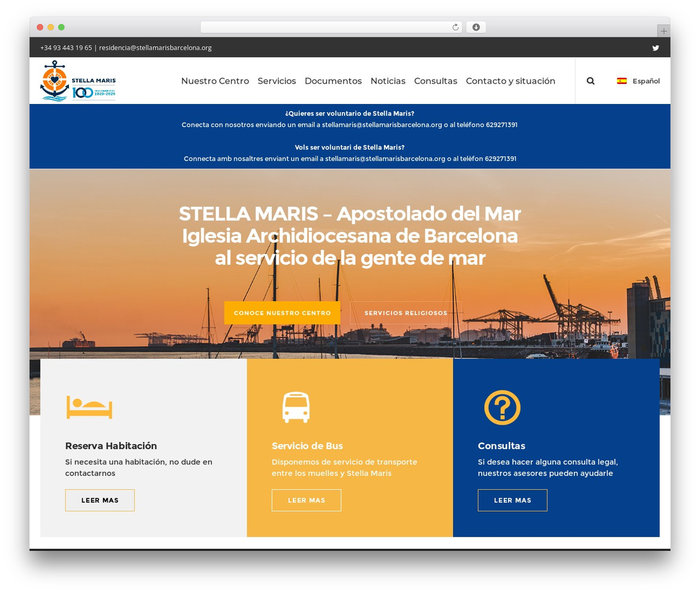
Task: Click the residencia@stellamarisbarcelona.org email
Action: pyautogui.click(x=155, y=48)
